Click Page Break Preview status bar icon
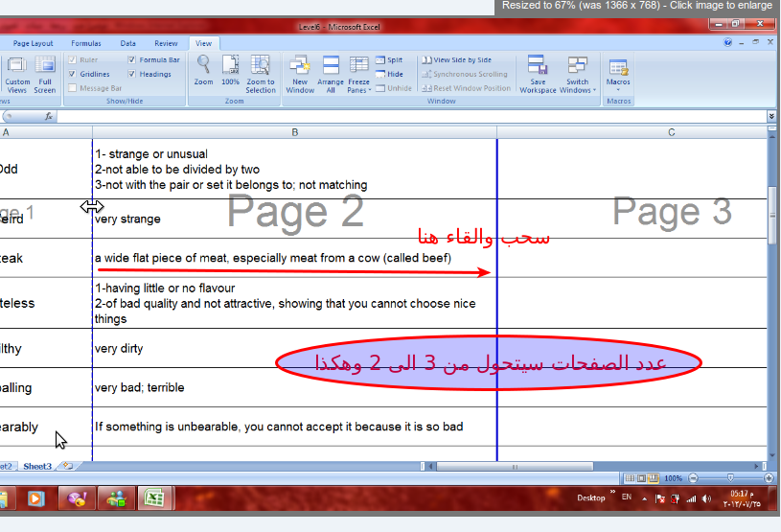 653,478
